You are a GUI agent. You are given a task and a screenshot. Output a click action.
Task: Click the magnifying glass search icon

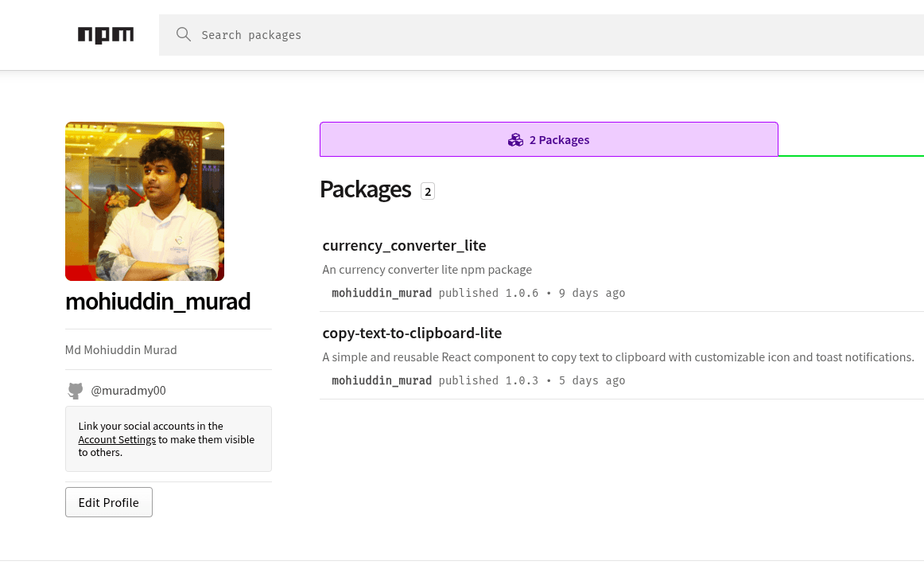pos(184,34)
